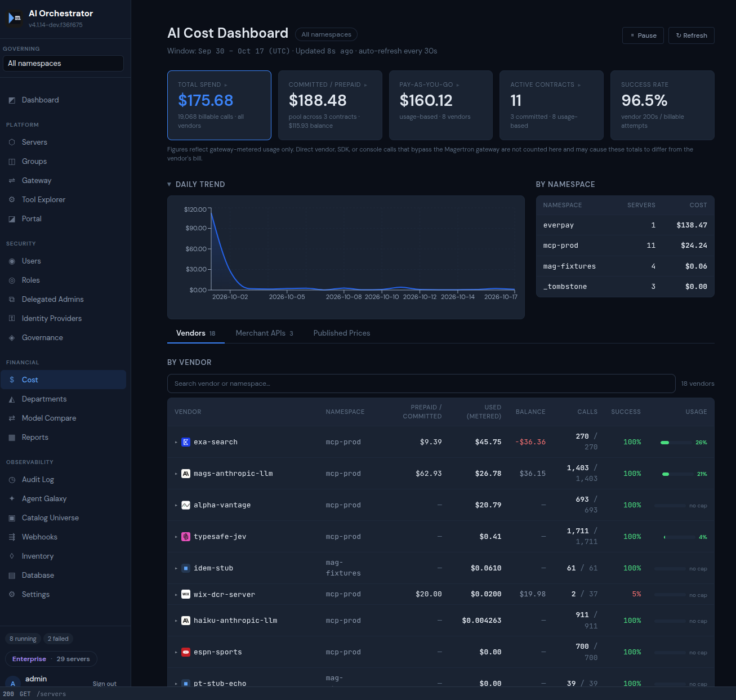736x700 pixels.
Task: Click the Dashboard sidebar icon
Action: coord(12,100)
